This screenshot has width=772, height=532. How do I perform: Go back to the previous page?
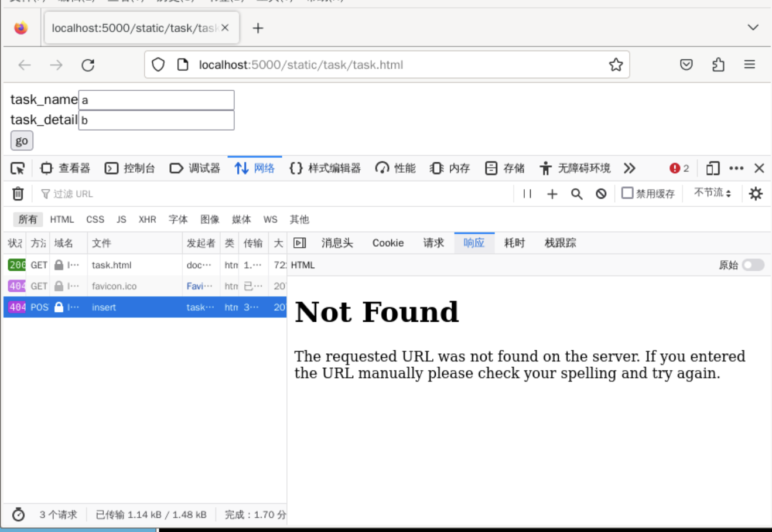[x=25, y=65]
